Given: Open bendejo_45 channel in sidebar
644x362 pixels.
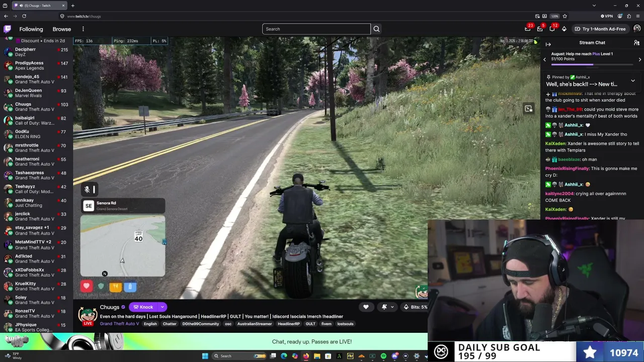Looking at the screenshot, I should (x=36, y=79).
